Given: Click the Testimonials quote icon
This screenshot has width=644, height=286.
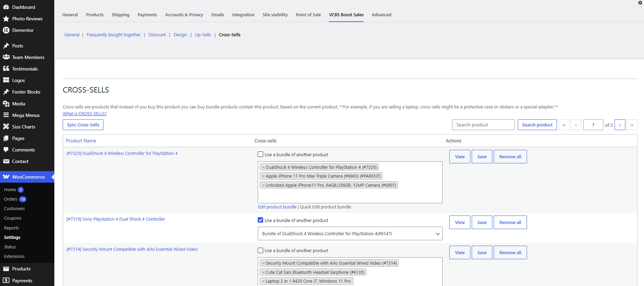Looking at the screenshot, I should [x=6, y=69].
